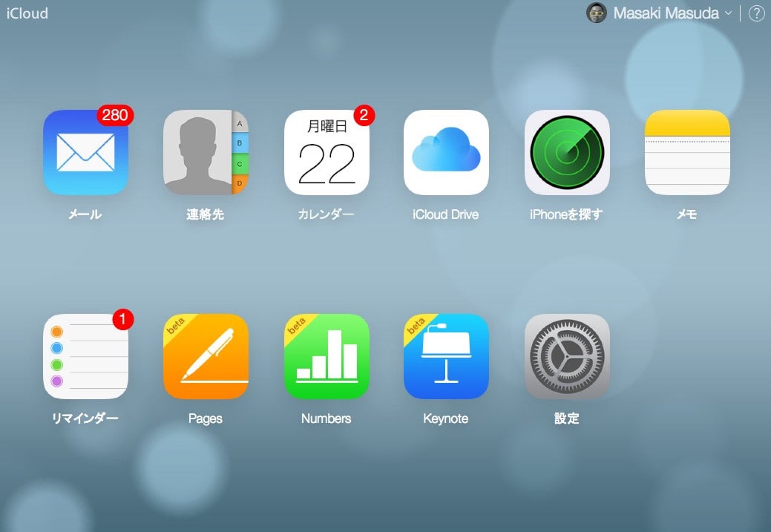Viewport: 771px width, 532px height.
Task: Expand the Masaki Masuda account menu
Action: (x=672, y=13)
